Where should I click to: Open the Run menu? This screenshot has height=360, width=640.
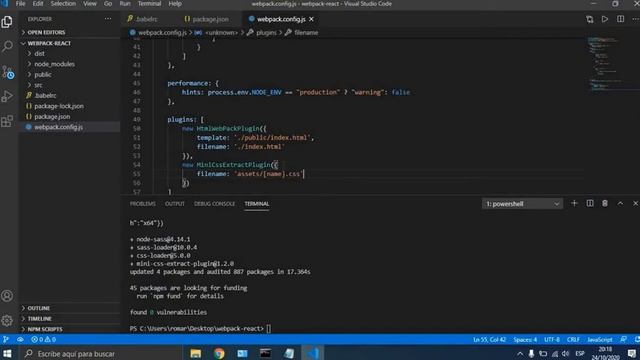pyautogui.click(x=125, y=4)
